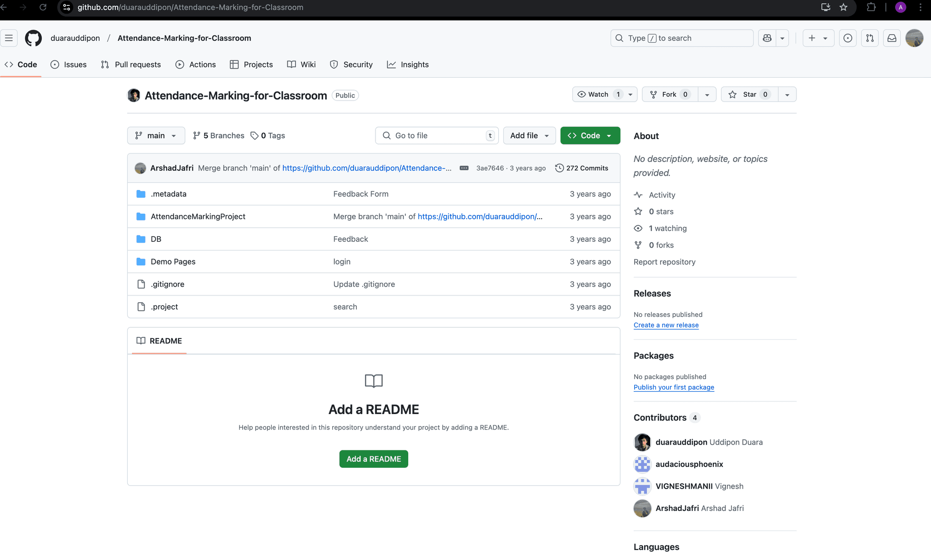This screenshot has height=560, width=931.
Task: Select the README tab
Action: tap(160, 341)
